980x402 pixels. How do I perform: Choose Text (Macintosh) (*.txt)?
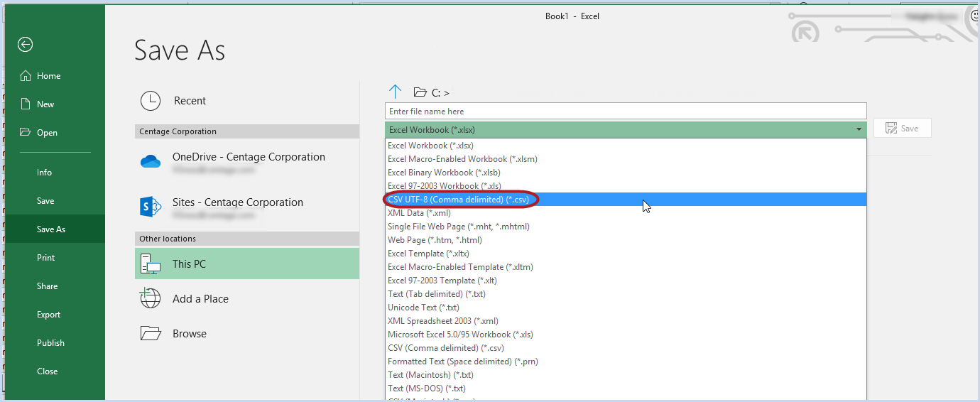click(x=626, y=375)
